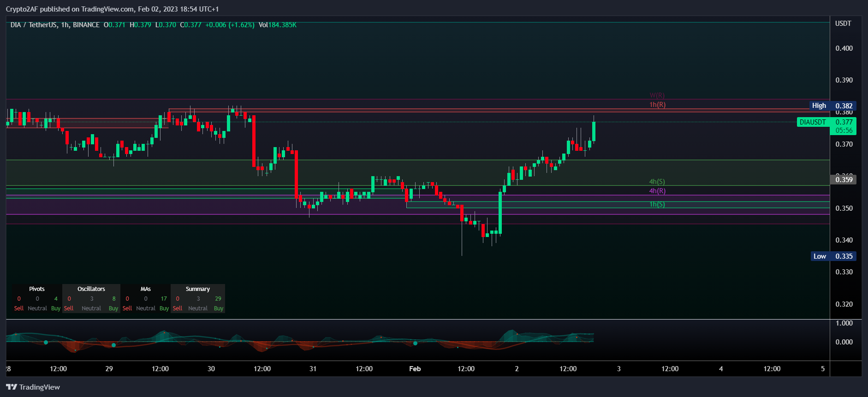Click the Vol 184.385K volume readout
The height and width of the screenshot is (397, 868).
[x=277, y=25]
